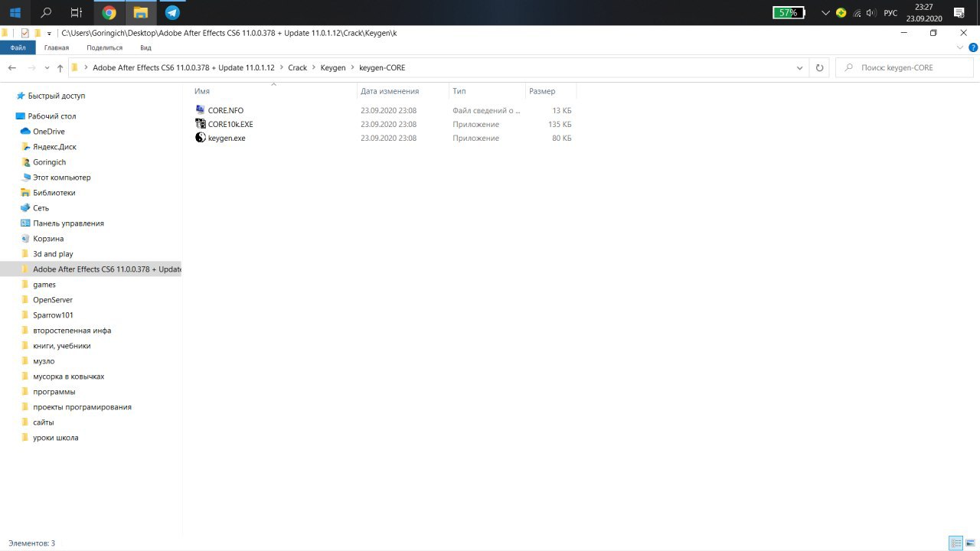Image resolution: width=980 pixels, height=551 pixels.
Task: Click Properties checkmark in quick access toolbar
Action: click(x=25, y=33)
